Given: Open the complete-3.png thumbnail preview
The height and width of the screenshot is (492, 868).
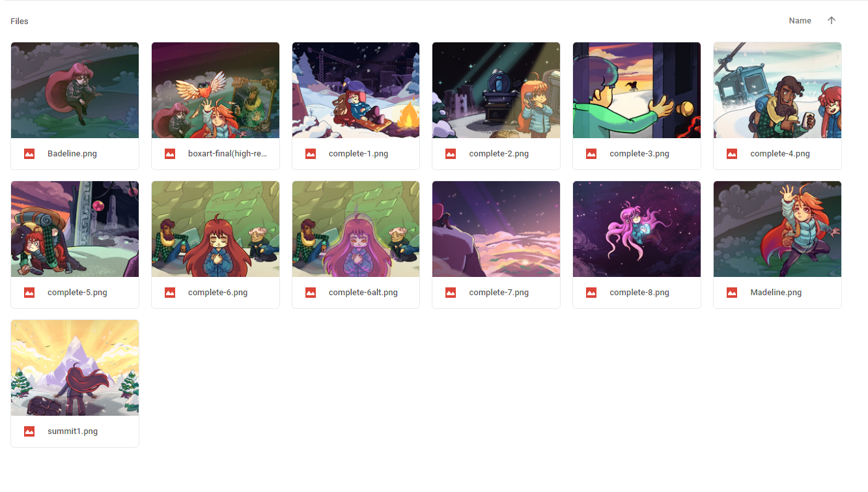Looking at the screenshot, I should tap(637, 91).
